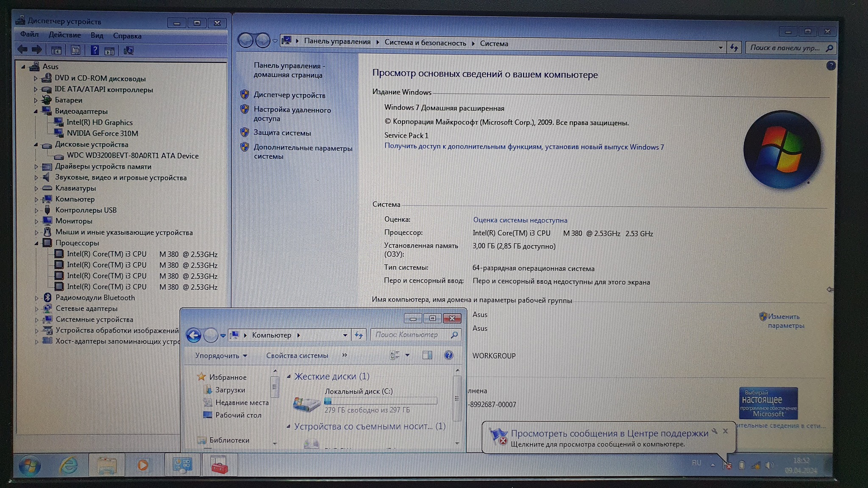
Task: Open Internet Explorer from the taskbar
Action: point(69,465)
